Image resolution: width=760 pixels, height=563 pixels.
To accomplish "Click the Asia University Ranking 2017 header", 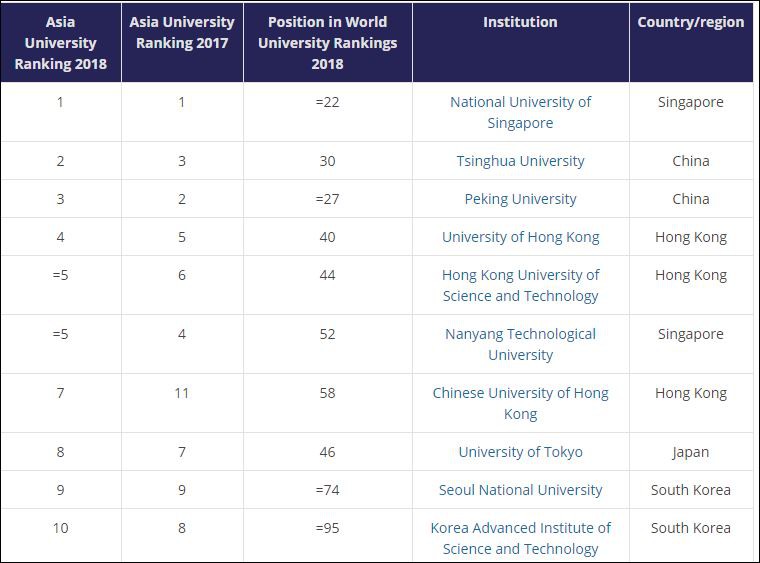I will pos(182,32).
